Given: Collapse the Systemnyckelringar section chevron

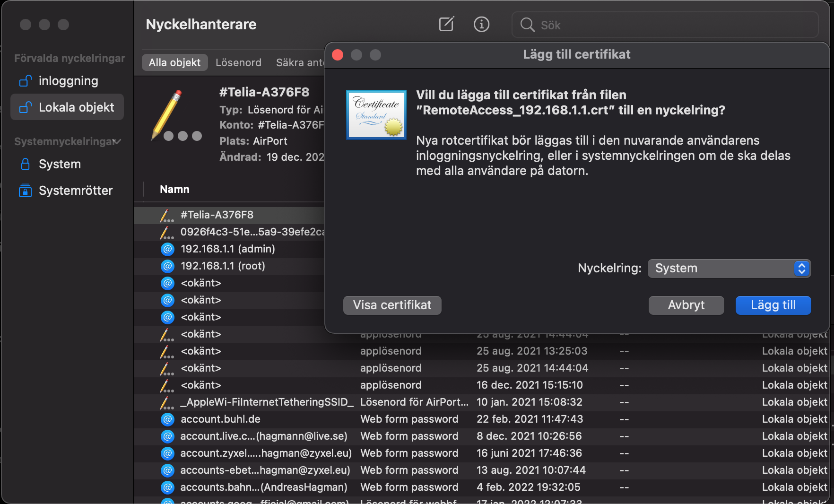Looking at the screenshot, I should [x=117, y=141].
